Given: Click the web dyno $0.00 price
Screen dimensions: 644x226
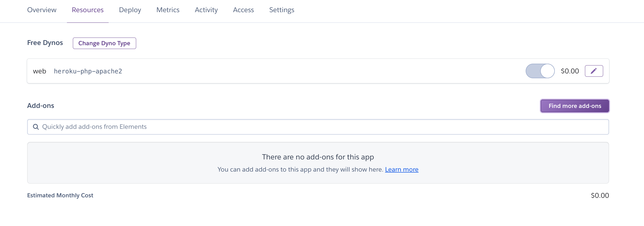Looking at the screenshot, I should (x=570, y=71).
